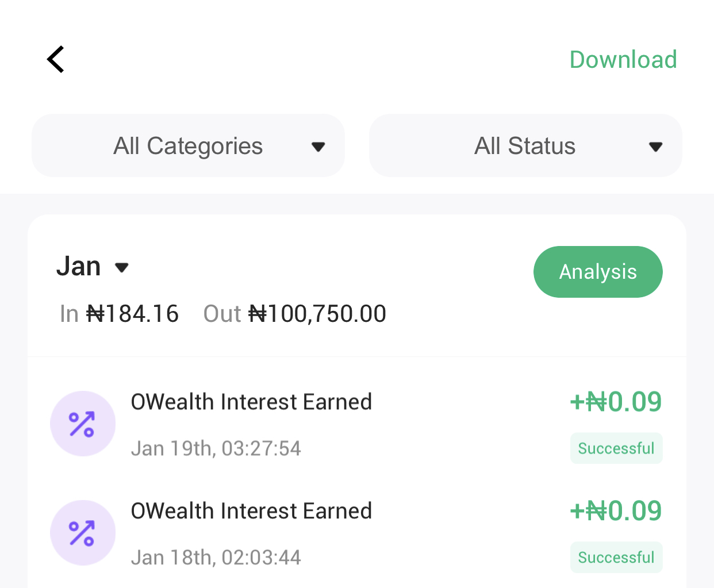Viewport: 714px width, 588px height.
Task: Open the Jan 18th OWealth Interest Earned entry
Action: click(251, 511)
